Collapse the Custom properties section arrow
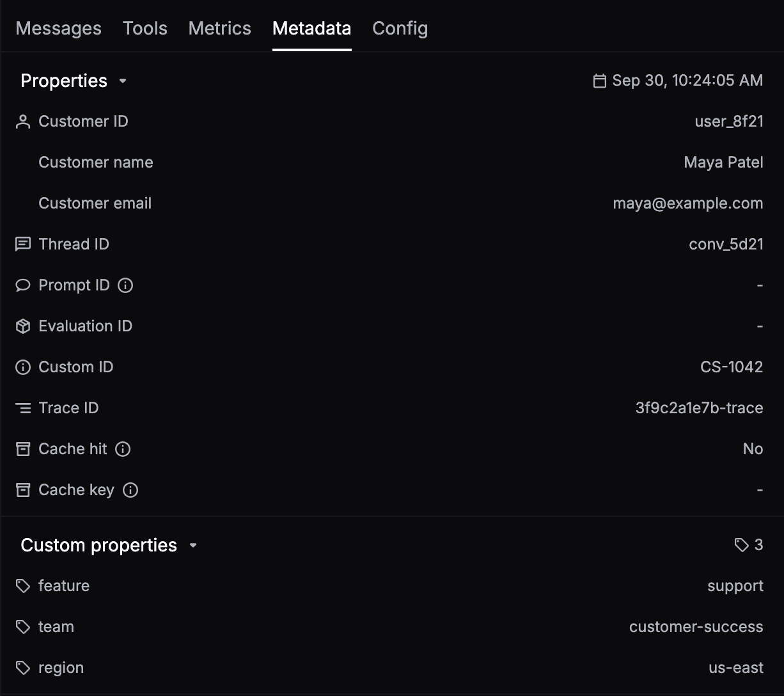 [193, 546]
